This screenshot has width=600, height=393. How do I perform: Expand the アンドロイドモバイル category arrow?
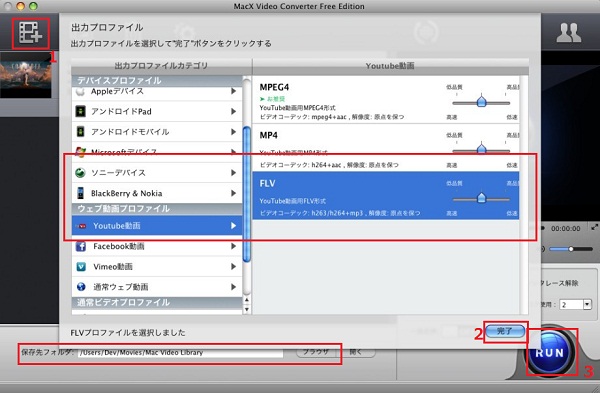233,132
